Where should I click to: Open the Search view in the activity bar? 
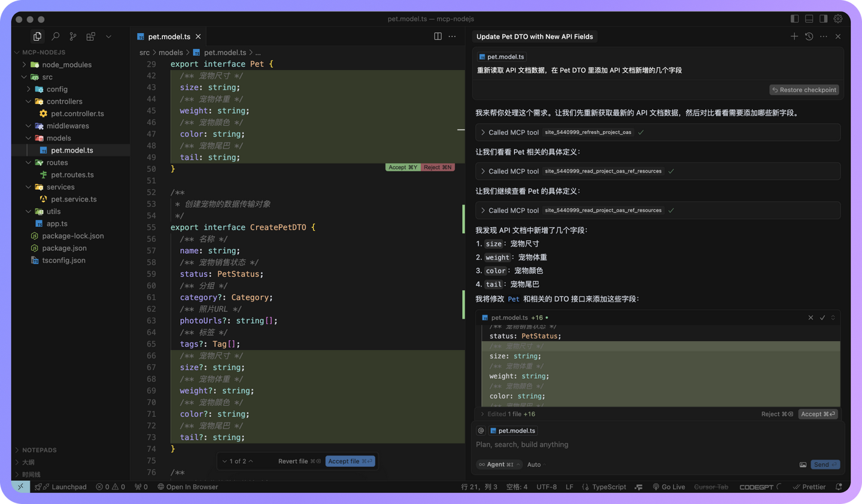pos(55,36)
